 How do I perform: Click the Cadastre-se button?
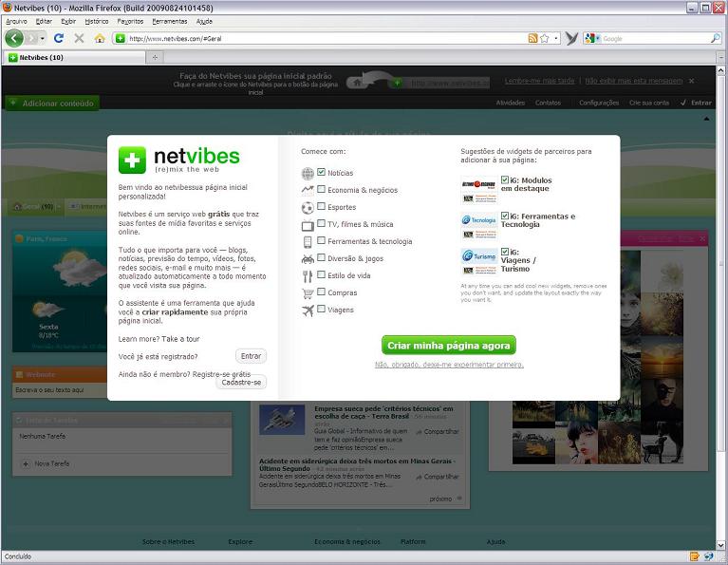pos(241,383)
